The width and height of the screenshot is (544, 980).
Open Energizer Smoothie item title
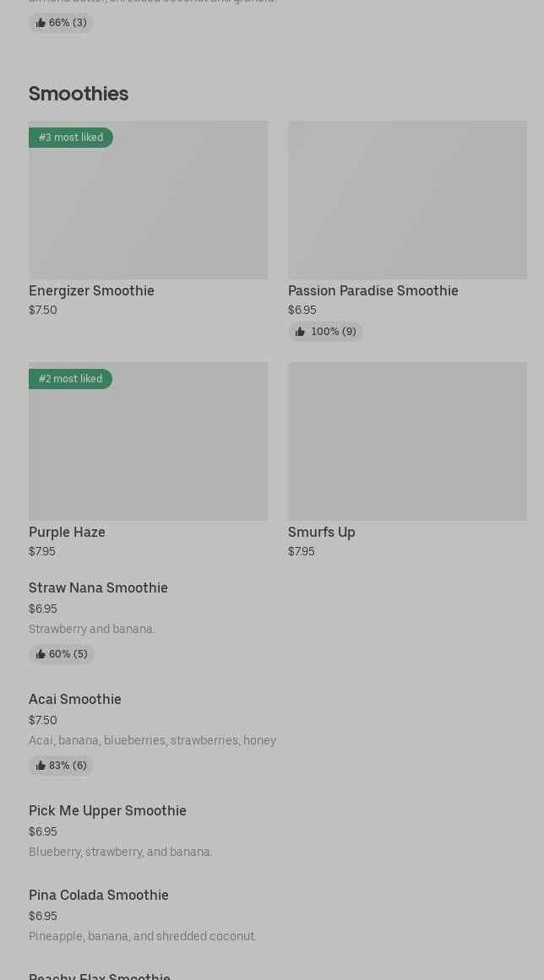pyautogui.click(x=91, y=290)
